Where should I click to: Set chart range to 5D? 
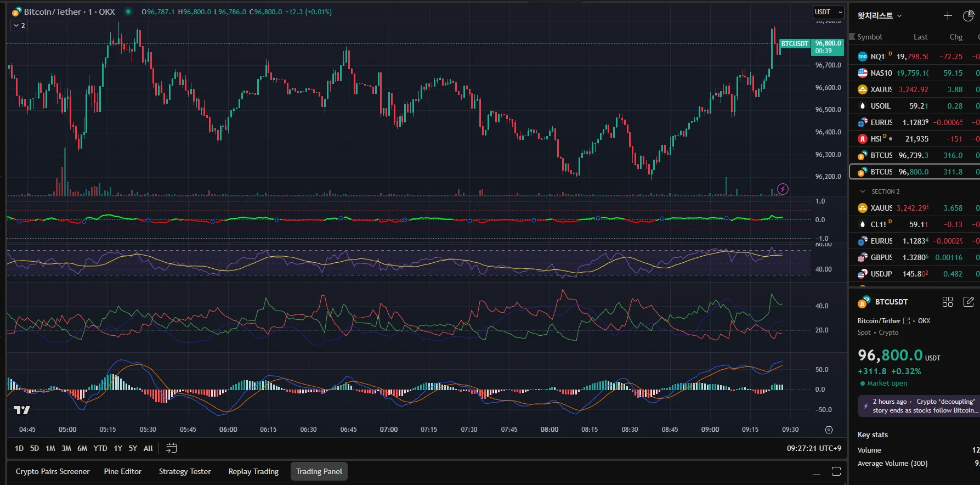coord(35,448)
